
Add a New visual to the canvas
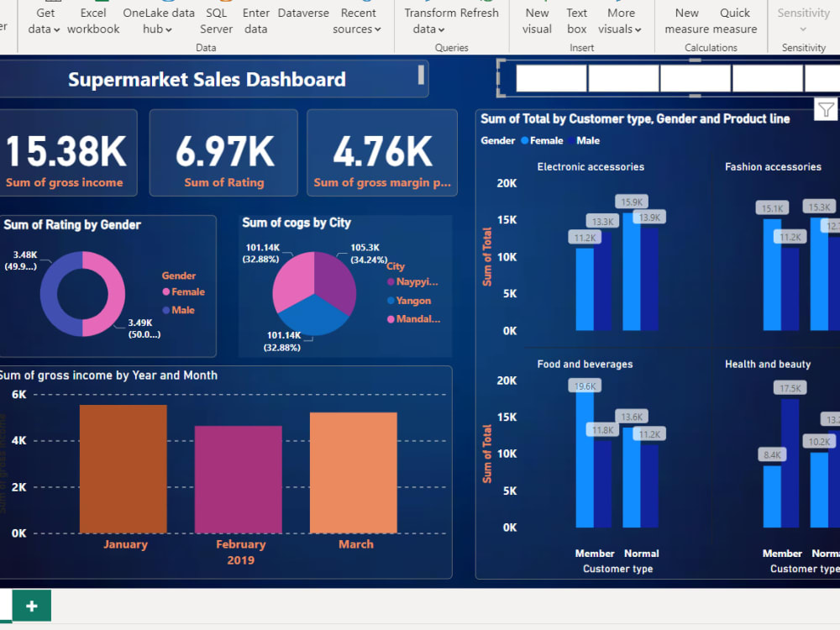[x=537, y=20]
